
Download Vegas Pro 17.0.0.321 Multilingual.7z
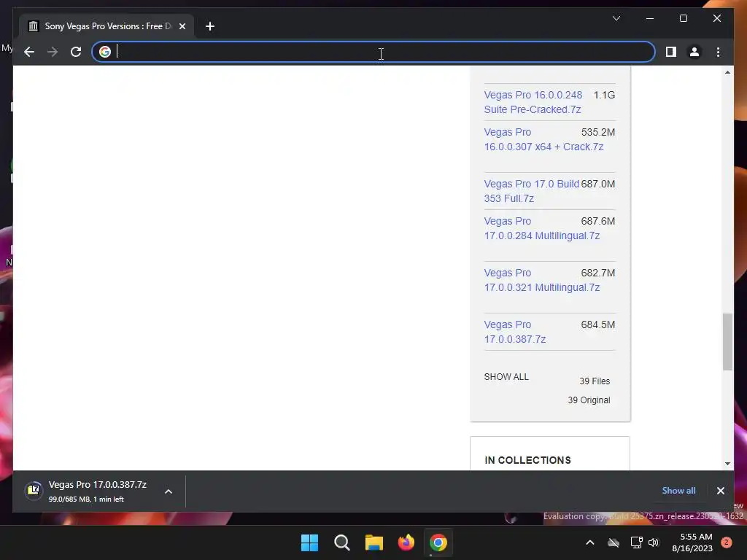point(542,280)
